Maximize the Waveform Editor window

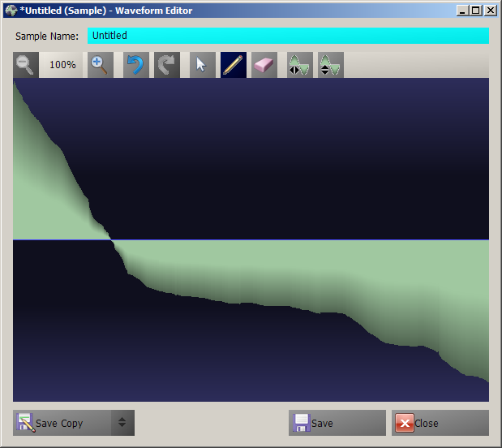coord(476,11)
